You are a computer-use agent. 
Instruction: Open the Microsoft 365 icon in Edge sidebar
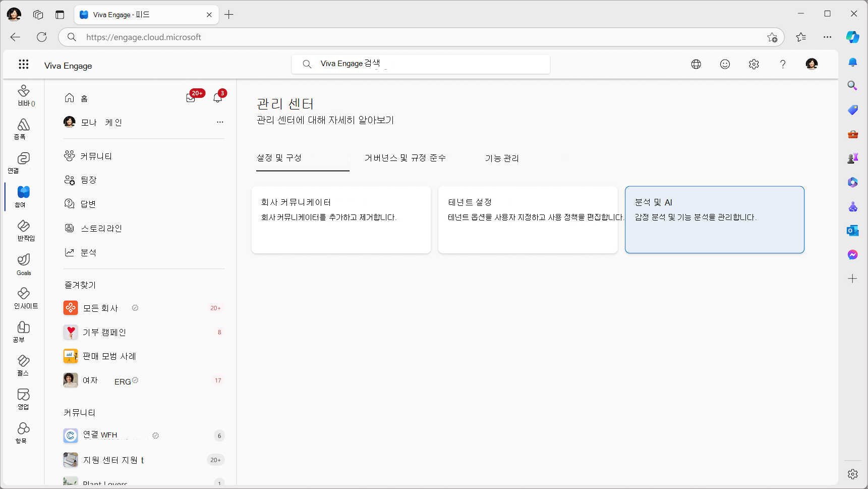852,182
